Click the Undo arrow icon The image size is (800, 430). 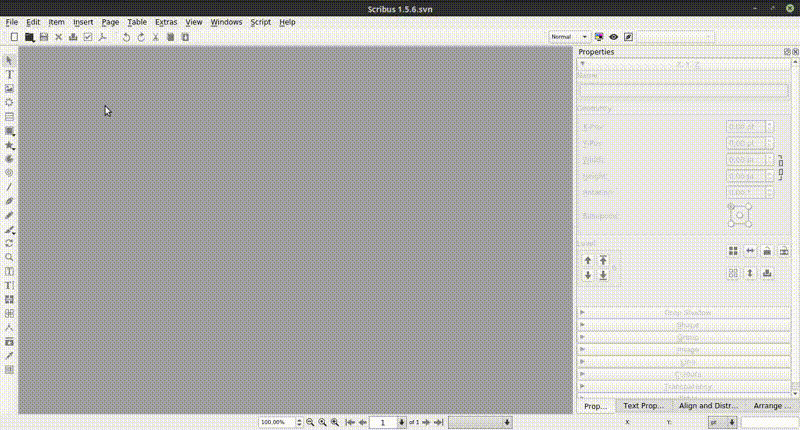click(x=126, y=37)
